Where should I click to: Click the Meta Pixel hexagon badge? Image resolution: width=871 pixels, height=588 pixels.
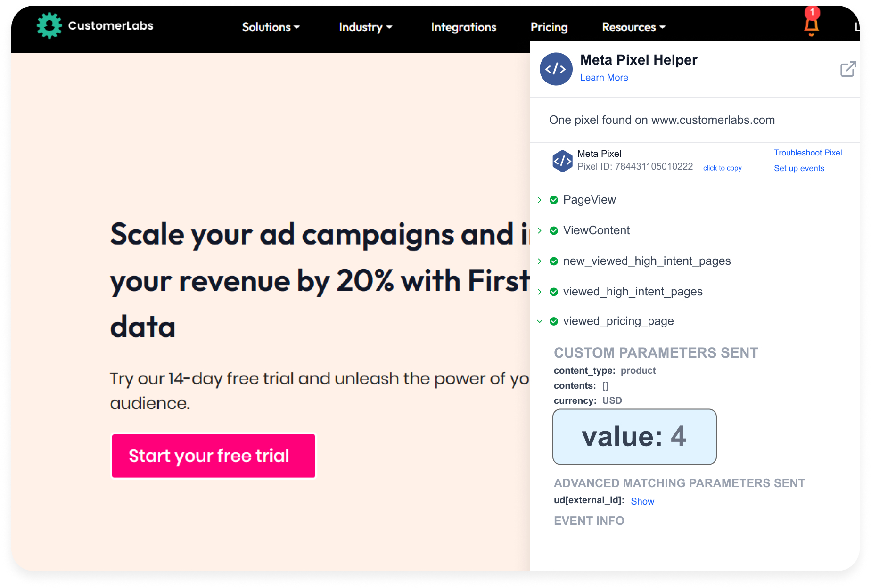(x=562, y=161)
